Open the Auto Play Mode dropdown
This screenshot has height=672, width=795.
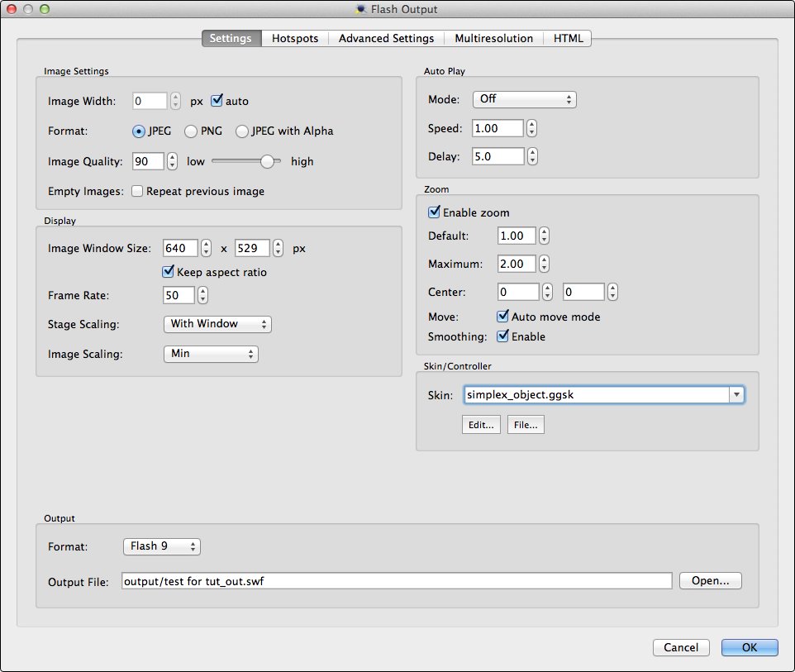pyautogui.click(x=524, y=98)
